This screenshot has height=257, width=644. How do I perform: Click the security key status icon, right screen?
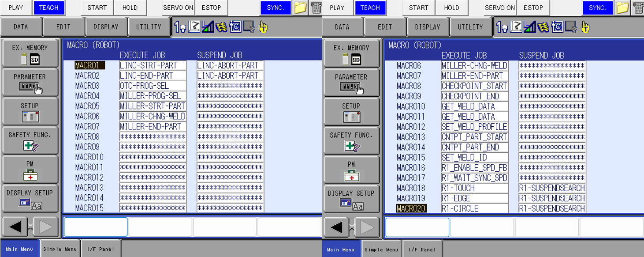coord(543,27)
